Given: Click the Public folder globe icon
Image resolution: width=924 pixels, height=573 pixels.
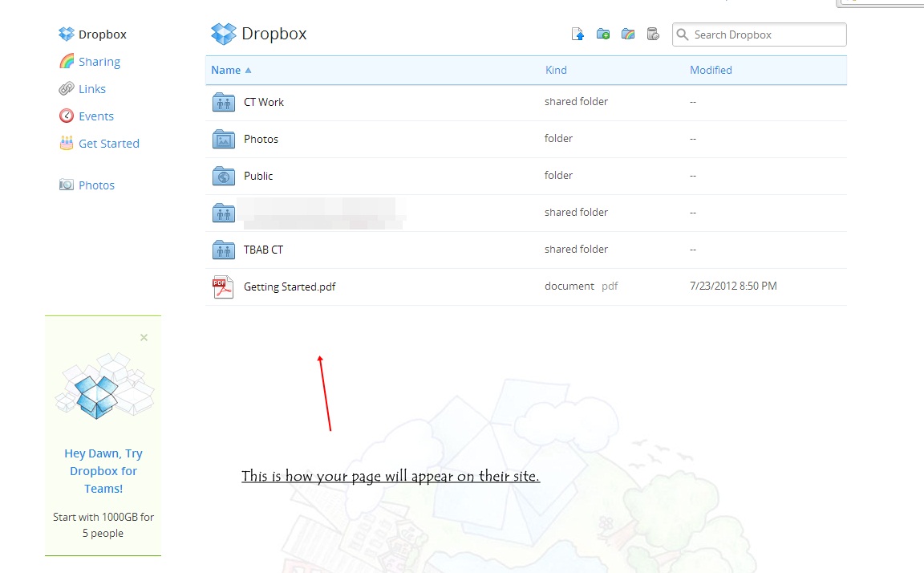Looking at the screenshot, I should tap(223, 176).
